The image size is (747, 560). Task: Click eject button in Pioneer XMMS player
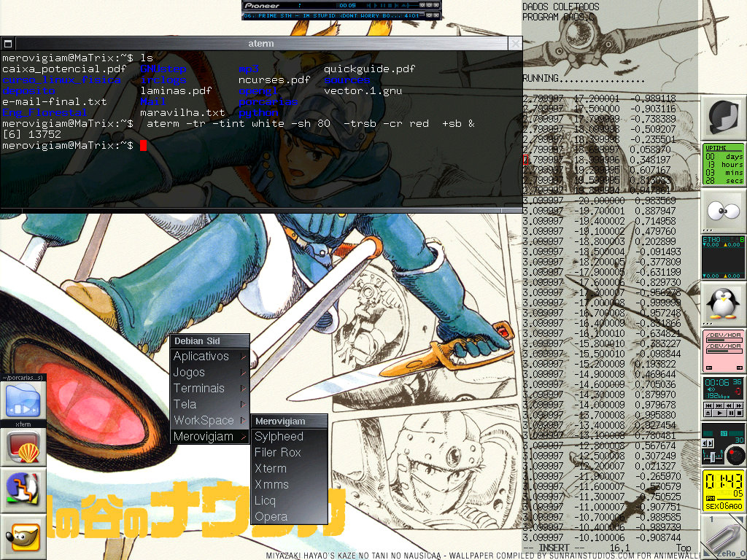(x=403, y=5)
